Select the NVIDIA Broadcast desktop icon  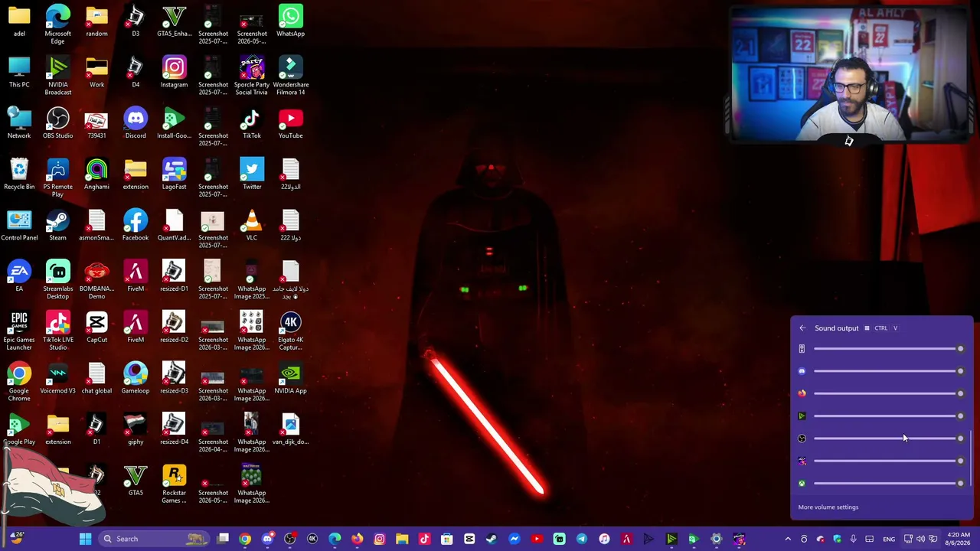coord(57,75)
